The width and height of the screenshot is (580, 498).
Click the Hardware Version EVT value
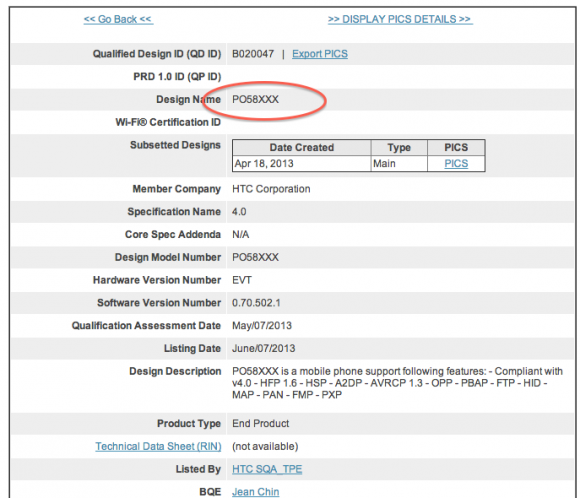pos(242,280)
